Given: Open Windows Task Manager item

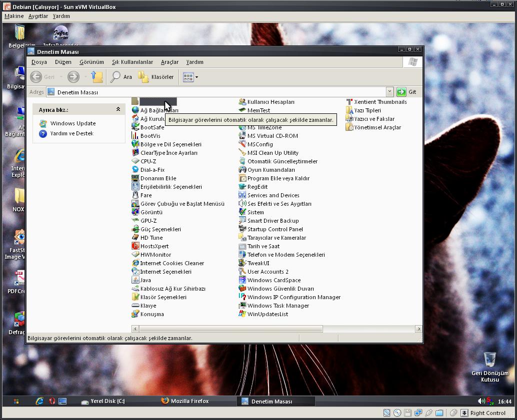Looking at the screenshot, I should (274, 305).
